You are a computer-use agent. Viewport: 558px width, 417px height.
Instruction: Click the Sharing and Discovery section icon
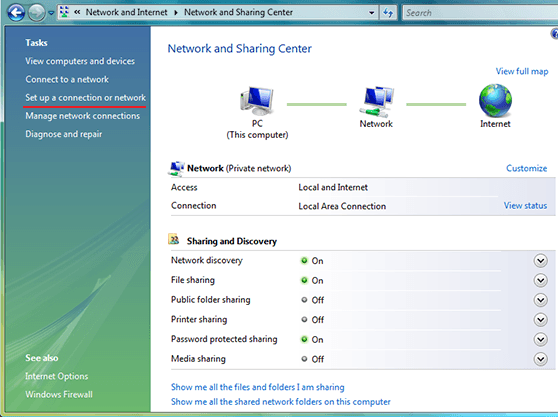click(174, 239)
